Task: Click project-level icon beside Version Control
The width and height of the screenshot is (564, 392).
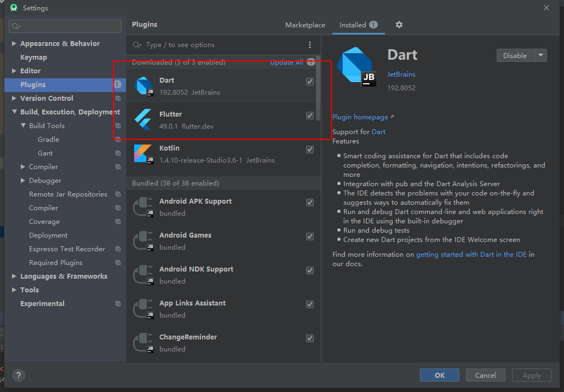Action: tap(118, 98)
